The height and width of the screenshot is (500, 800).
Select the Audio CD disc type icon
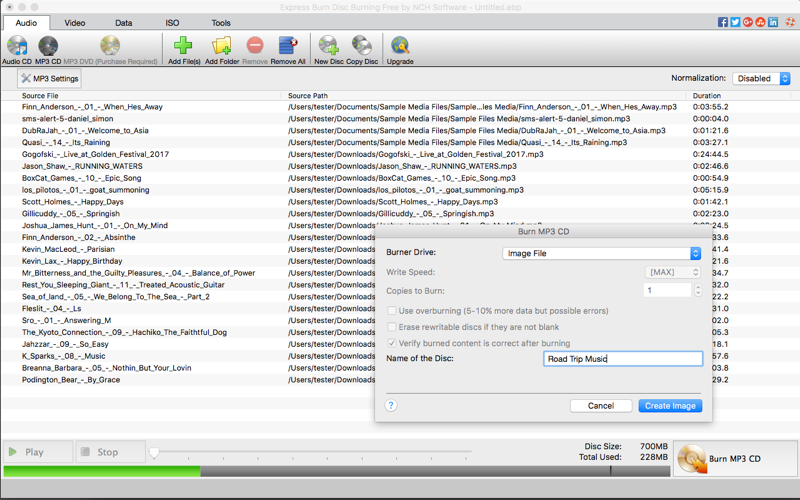click(x=17, y=47)
